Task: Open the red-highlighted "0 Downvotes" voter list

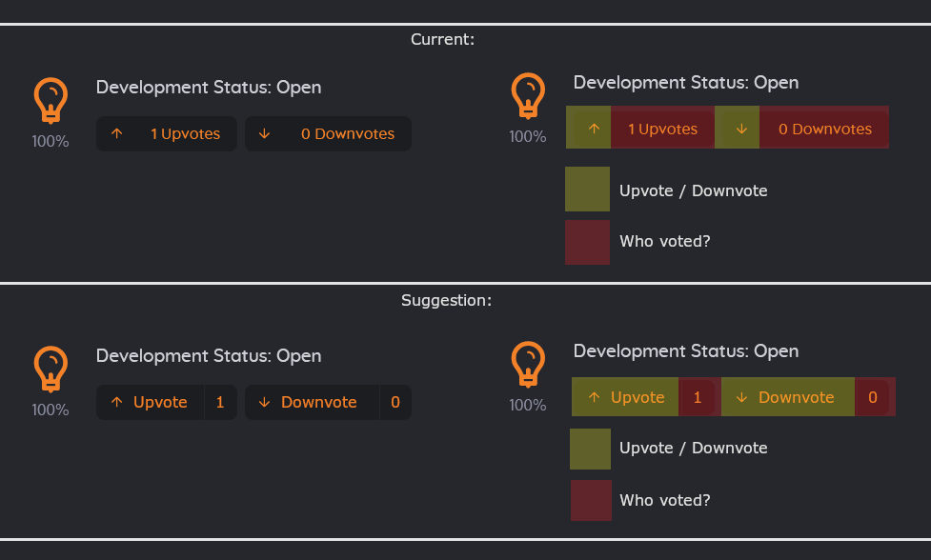Action: click(824, 127)
